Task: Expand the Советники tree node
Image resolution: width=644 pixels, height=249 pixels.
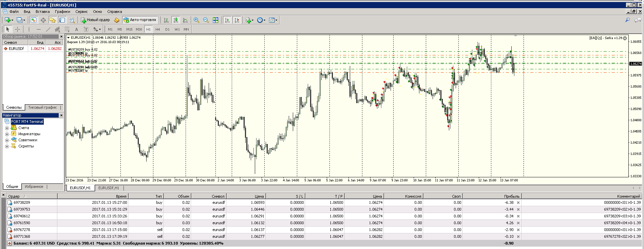Action: pyautogui.click(x=7, y=140)
